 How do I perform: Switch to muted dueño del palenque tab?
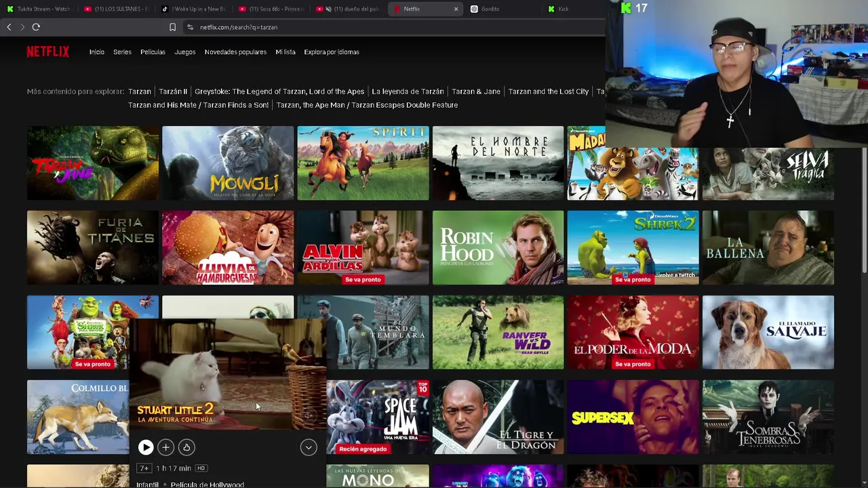(x=348, y=9)
